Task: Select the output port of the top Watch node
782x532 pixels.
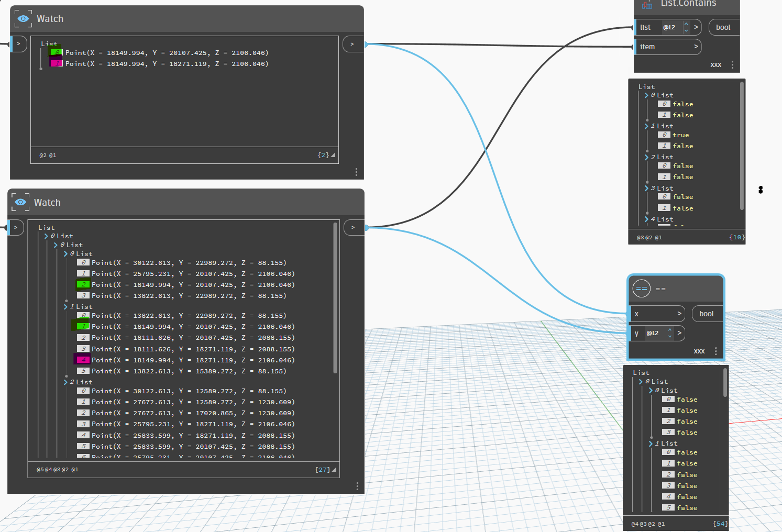Action: (353, 45)
